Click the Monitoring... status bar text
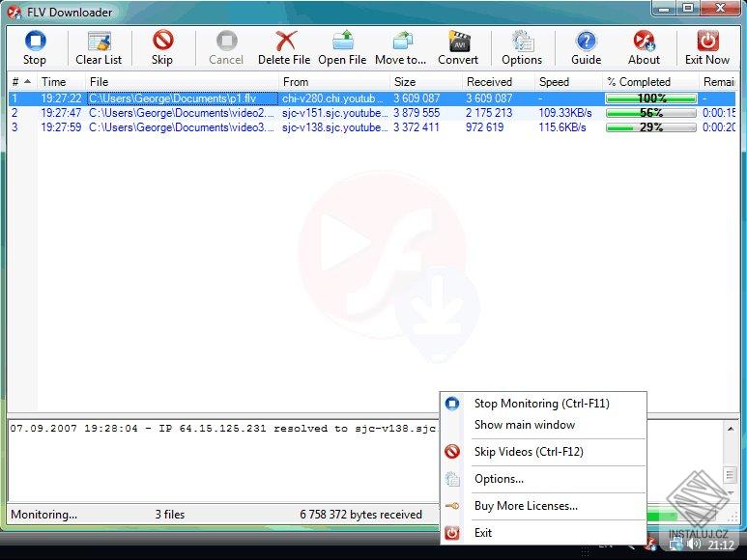This screenshot has height=560, width=747. tap(43, 515)
